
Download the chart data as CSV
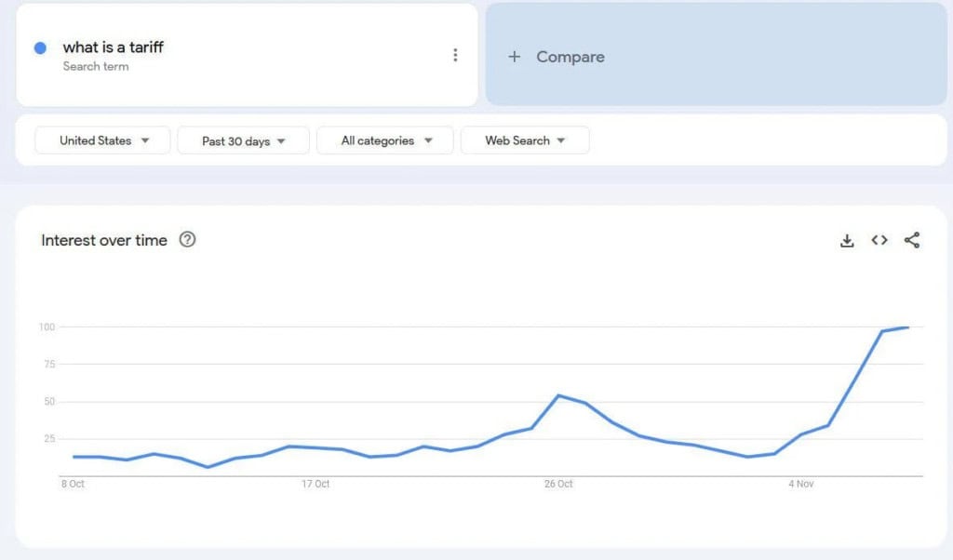[847, 241]
